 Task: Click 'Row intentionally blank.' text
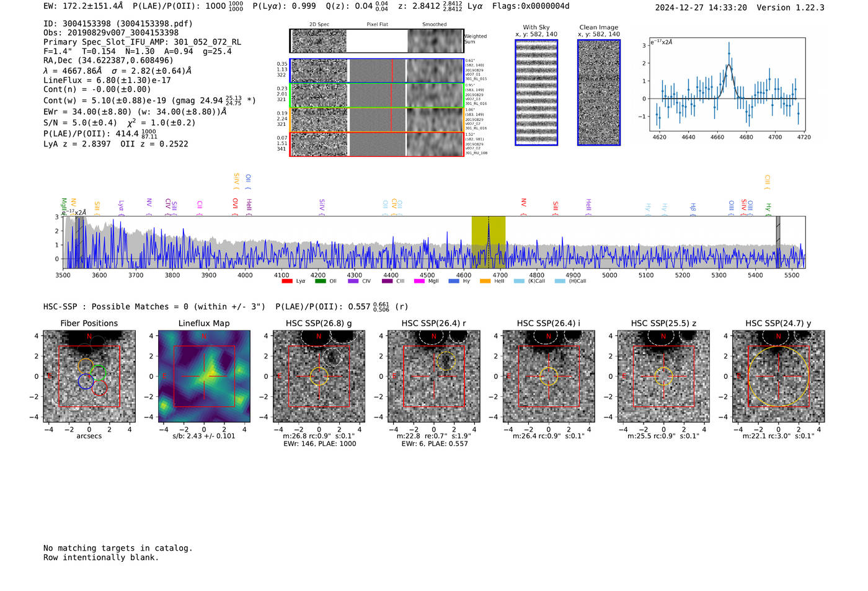coord(101,558)
